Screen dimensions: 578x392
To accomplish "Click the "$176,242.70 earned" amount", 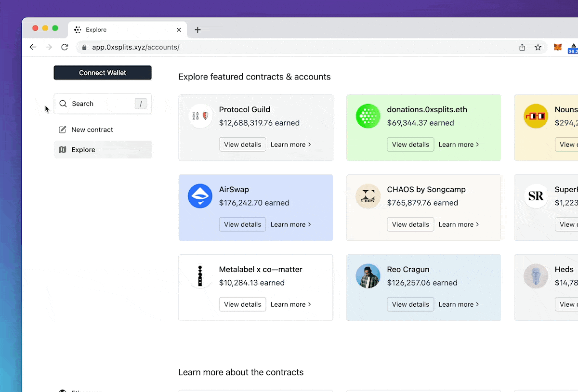I will pos(254,203).
